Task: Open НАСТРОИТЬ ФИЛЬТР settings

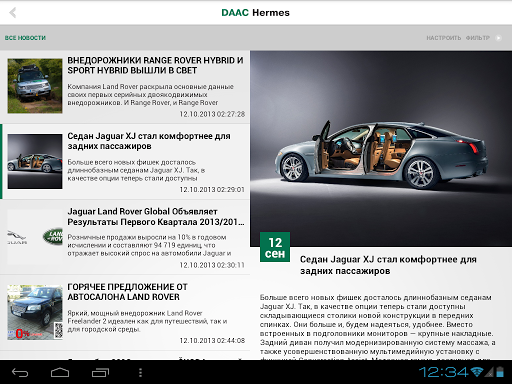Action: pos(458,38)
